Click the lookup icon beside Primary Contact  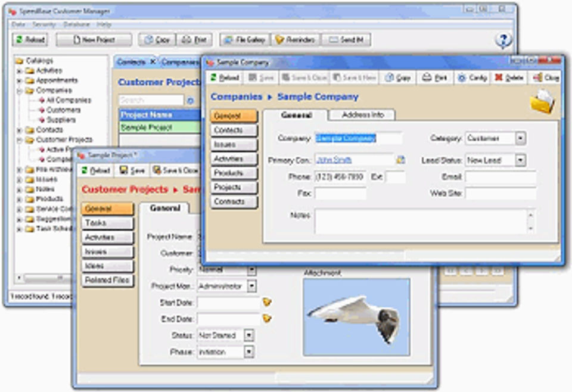pos(400,160)
